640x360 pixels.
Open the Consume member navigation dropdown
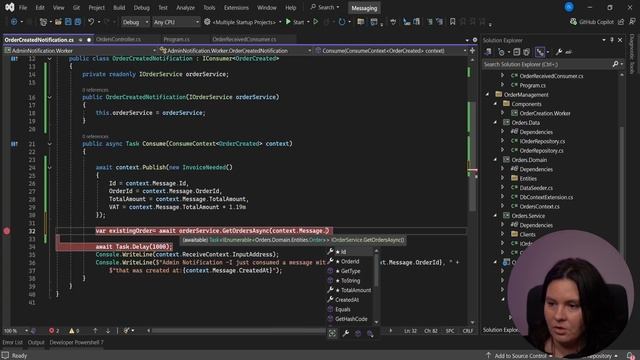click(391, 51)
